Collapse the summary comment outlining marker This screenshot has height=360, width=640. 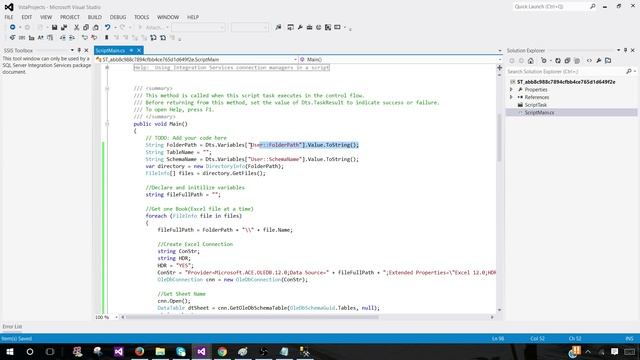[x=107, y=88]
